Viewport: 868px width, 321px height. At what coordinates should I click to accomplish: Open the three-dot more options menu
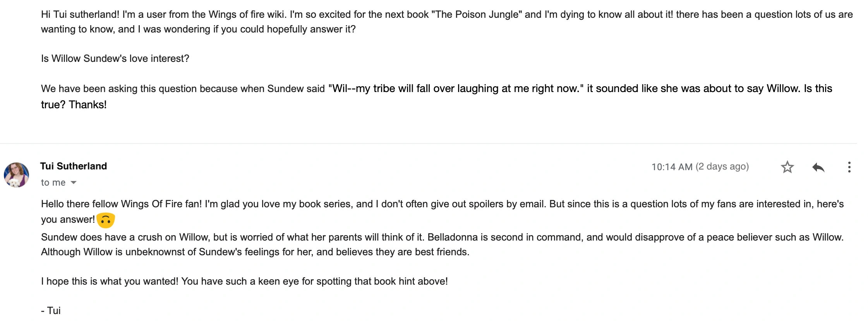[849, 167]
